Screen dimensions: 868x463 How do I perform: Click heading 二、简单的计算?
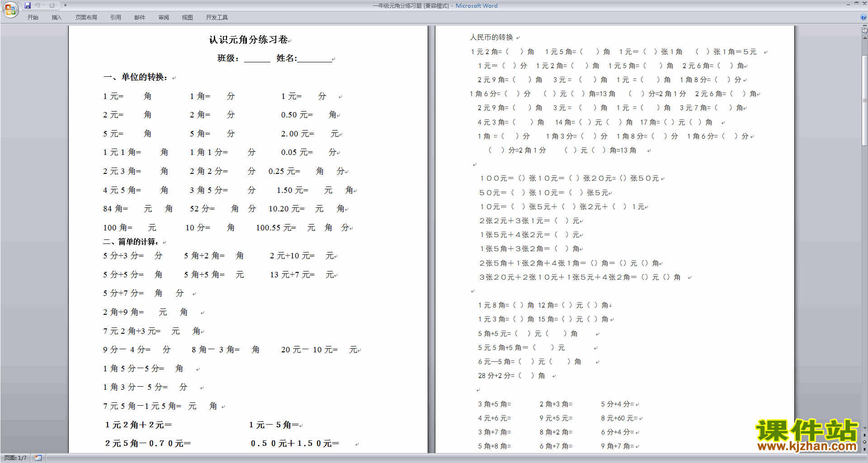coord(131,242)
